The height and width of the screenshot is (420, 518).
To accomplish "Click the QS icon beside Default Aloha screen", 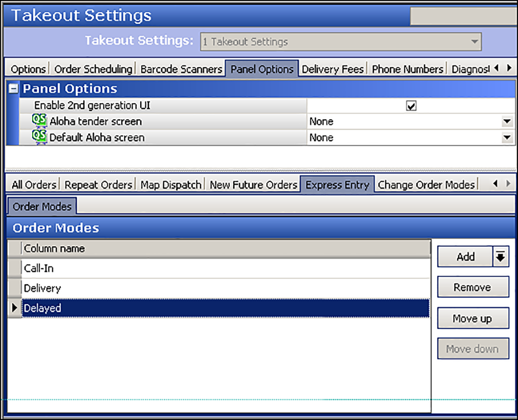I will (x=40, y=137).
